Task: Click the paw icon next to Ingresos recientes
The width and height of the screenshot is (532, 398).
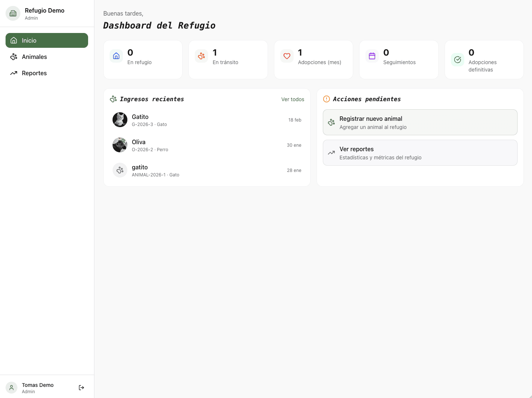Action: point(113,99)
